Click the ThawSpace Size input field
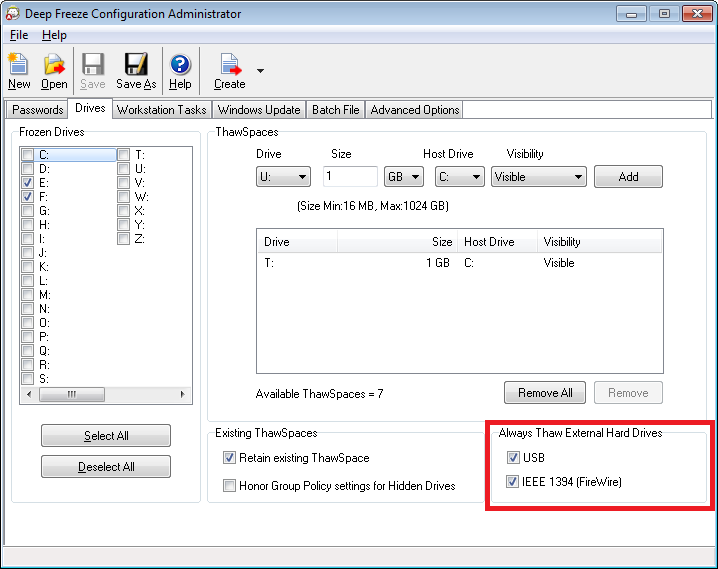 point(349,177)
